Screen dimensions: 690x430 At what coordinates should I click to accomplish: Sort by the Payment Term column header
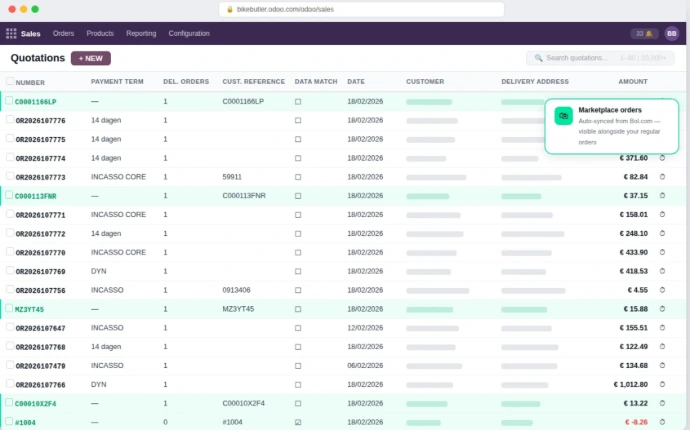click(117, 82)
